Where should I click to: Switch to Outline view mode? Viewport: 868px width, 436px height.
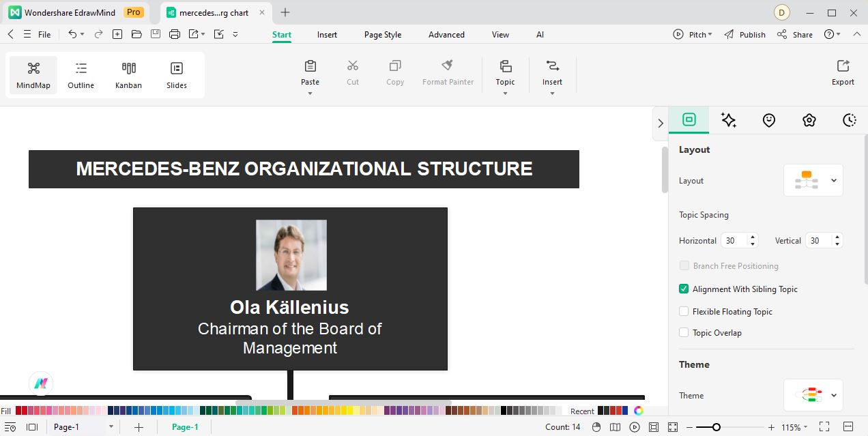[81, 75]
